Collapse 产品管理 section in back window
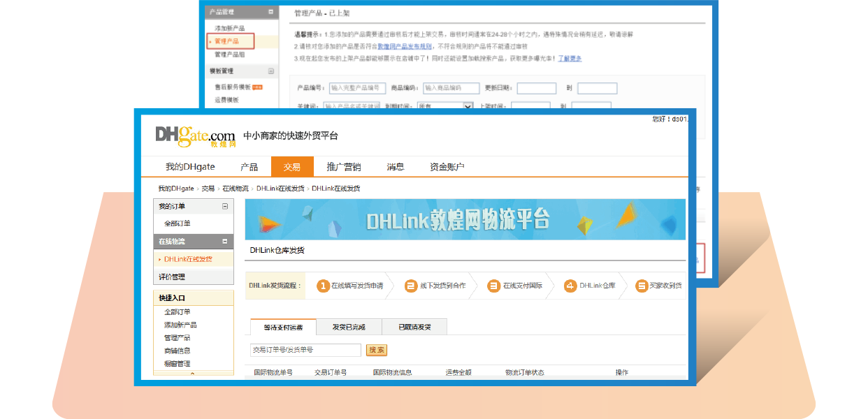 [271, 12]
